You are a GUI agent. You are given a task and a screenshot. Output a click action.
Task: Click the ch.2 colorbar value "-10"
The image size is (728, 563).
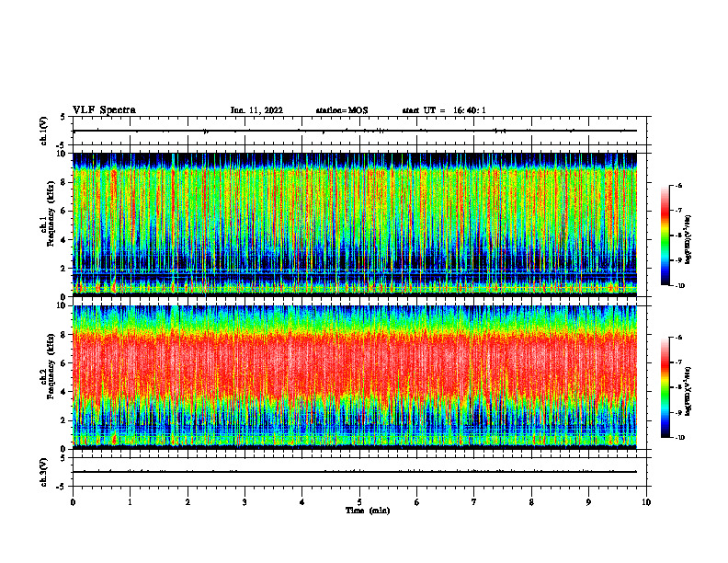(680, 438)
